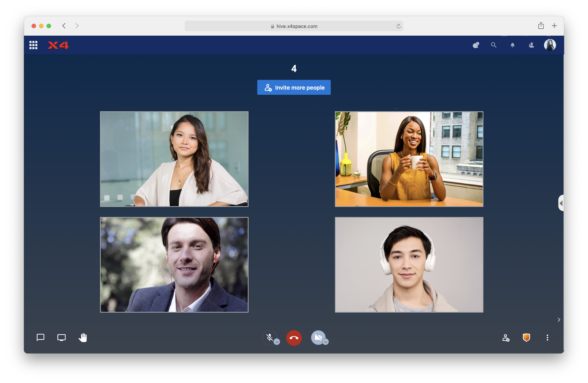
Task: Open notifications bell
Action: (513, 45)
